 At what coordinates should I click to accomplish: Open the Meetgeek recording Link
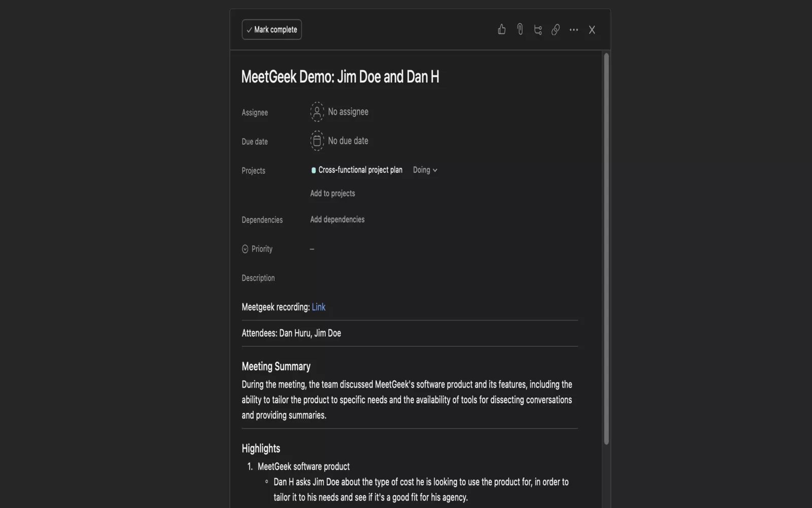[x=318, y=307]
